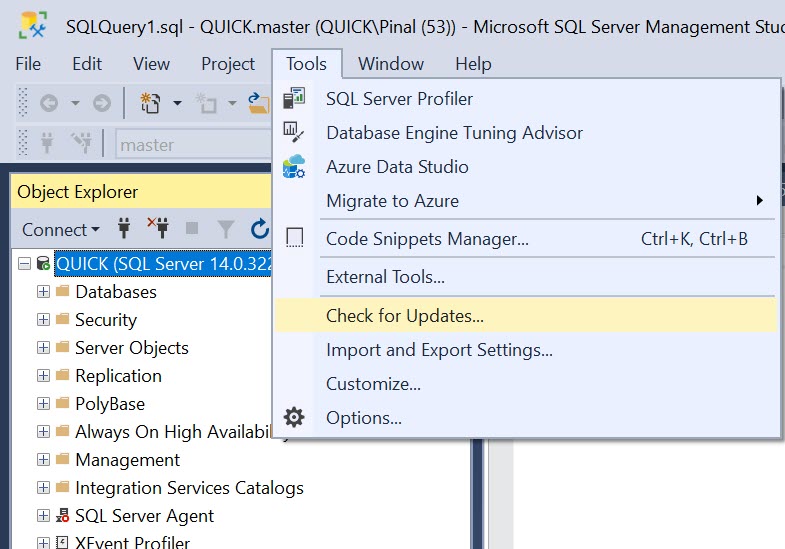Expand the PolyBase folder

point(44,403)
